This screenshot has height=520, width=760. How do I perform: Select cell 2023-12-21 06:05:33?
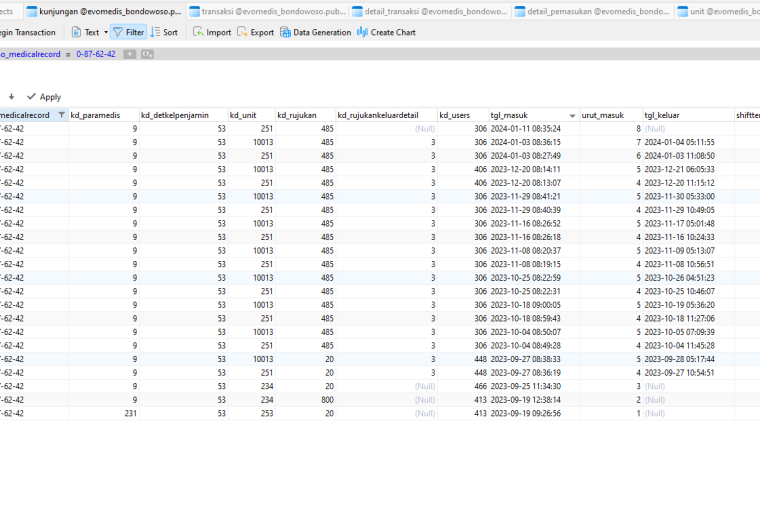click(688, 170)
